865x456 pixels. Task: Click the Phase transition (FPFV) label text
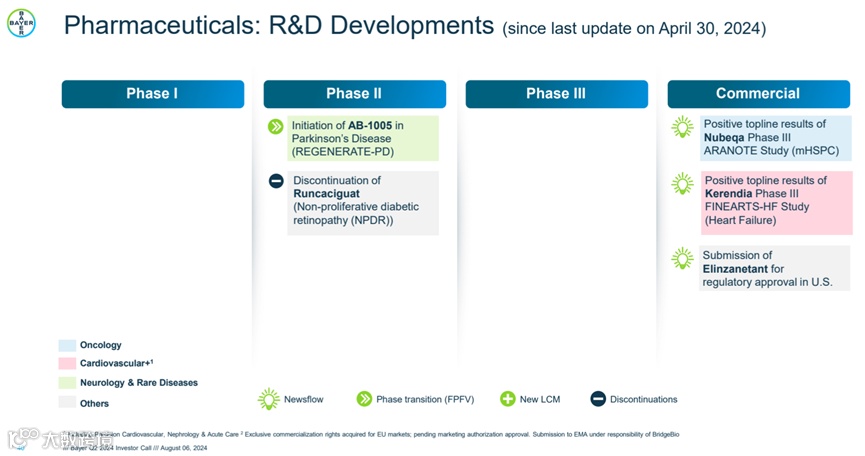(x=425, y=399)
